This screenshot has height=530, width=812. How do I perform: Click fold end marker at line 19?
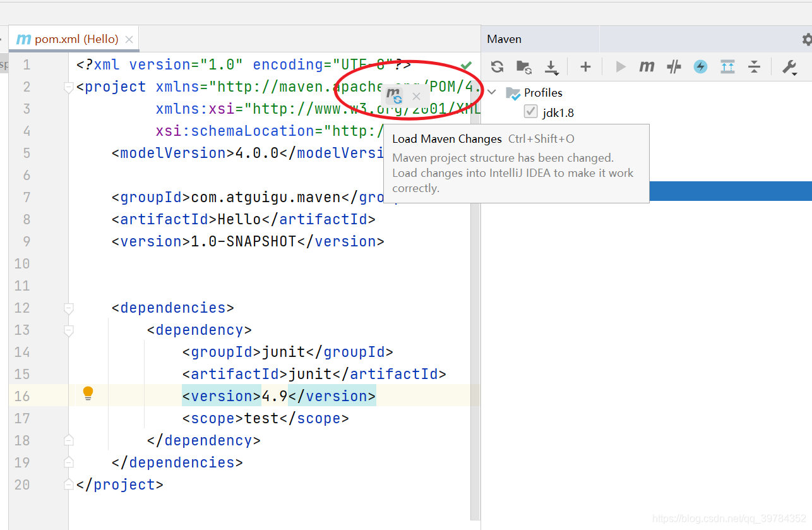pos(69,462)
